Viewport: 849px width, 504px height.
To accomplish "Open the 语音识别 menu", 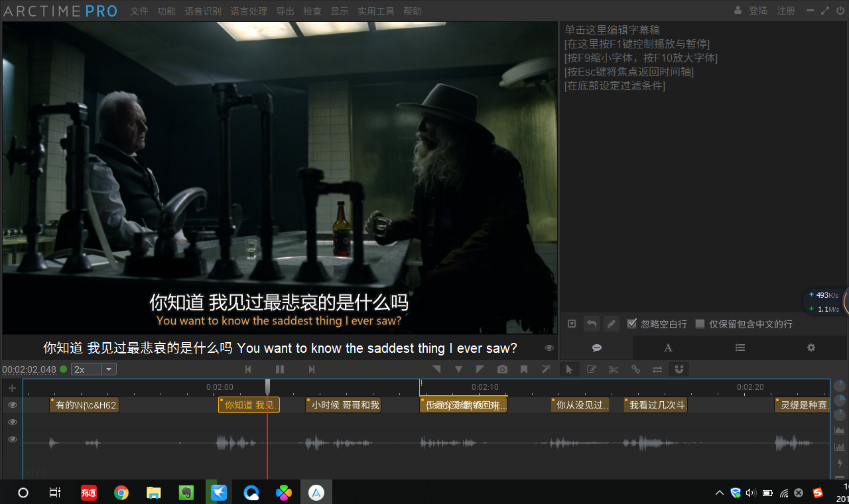I will 203,11.
